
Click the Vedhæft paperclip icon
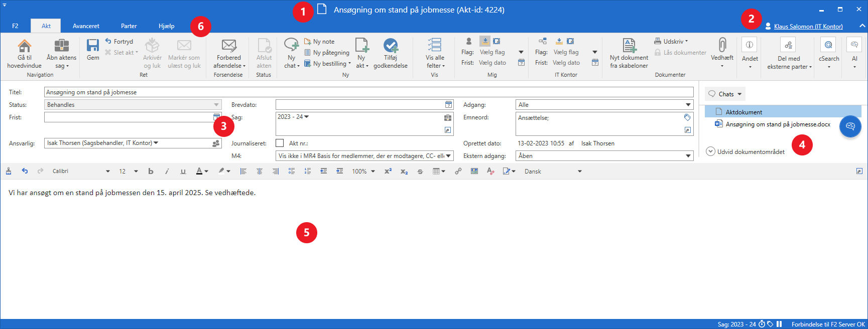(722, 46)
